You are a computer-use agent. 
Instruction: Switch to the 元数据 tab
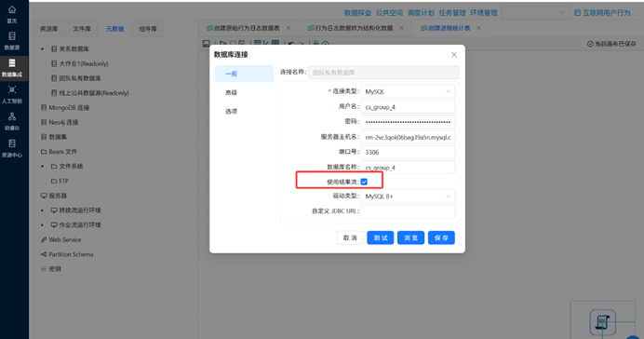[115, 29]
